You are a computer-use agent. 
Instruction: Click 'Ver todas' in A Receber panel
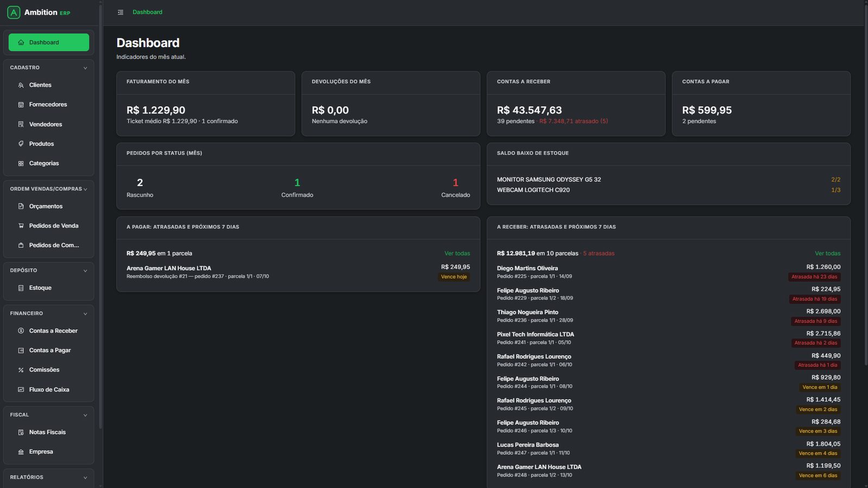tap(827, 253)
